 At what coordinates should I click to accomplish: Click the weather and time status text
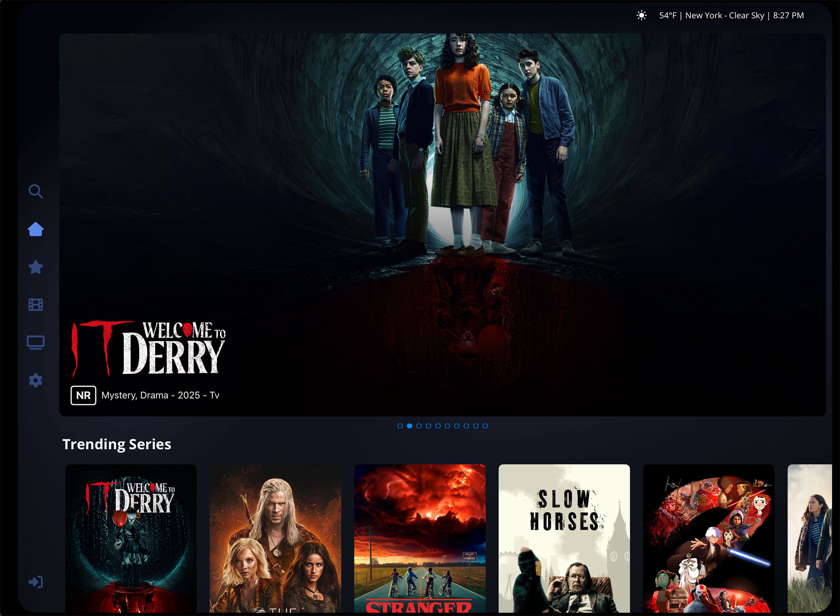click(731, 16)
